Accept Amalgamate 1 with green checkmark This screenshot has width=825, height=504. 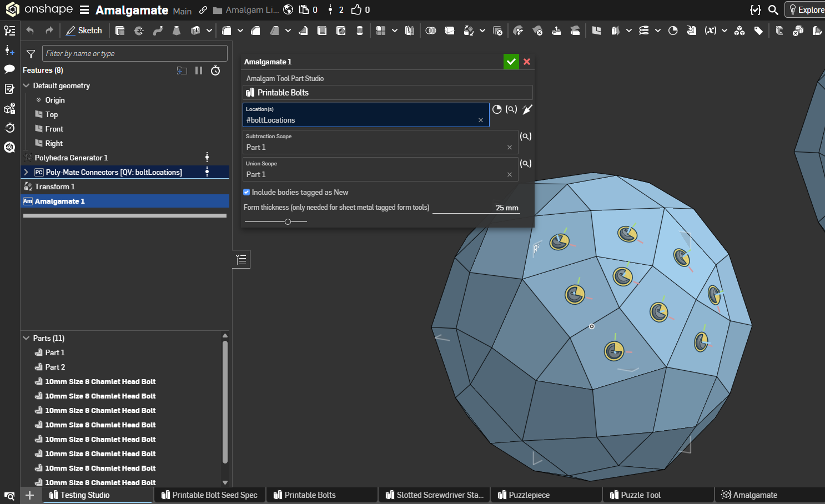(x=511, y=62)
